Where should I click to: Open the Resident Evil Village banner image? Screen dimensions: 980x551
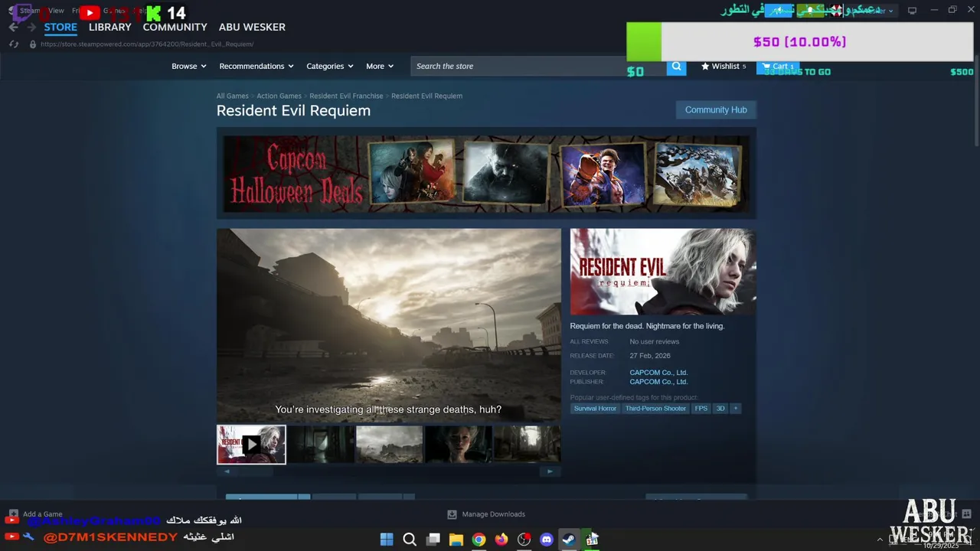[x=507, y=173]
